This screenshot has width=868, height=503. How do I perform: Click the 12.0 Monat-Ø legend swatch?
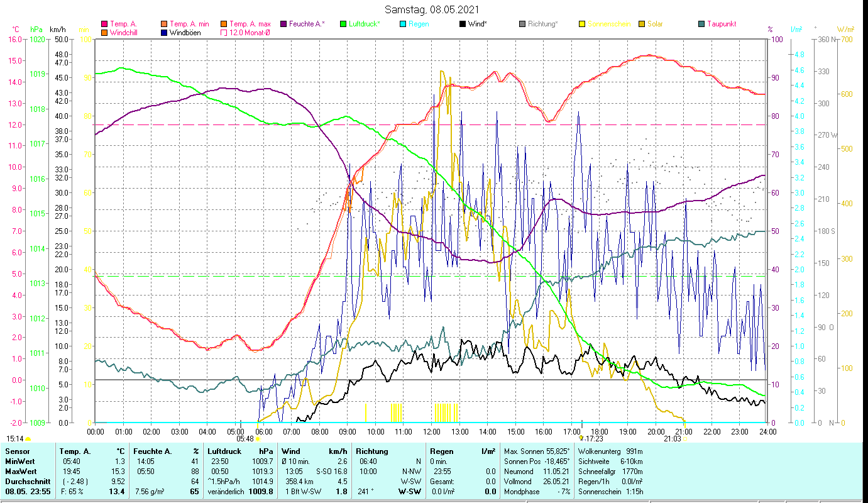pyautogui.click(x=223, y=32)
